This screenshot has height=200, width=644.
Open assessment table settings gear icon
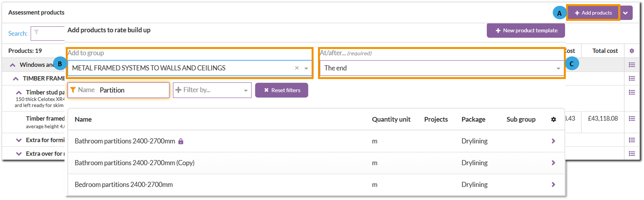632,51
